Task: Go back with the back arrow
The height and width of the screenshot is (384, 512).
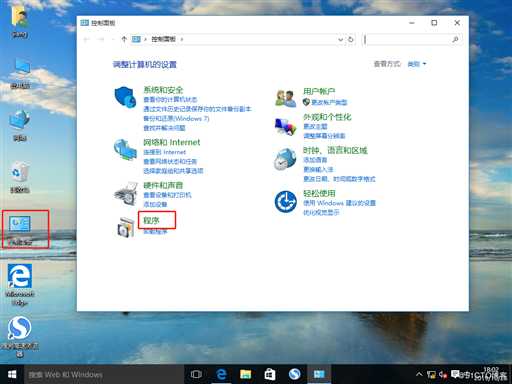Action: click(87, 39)
